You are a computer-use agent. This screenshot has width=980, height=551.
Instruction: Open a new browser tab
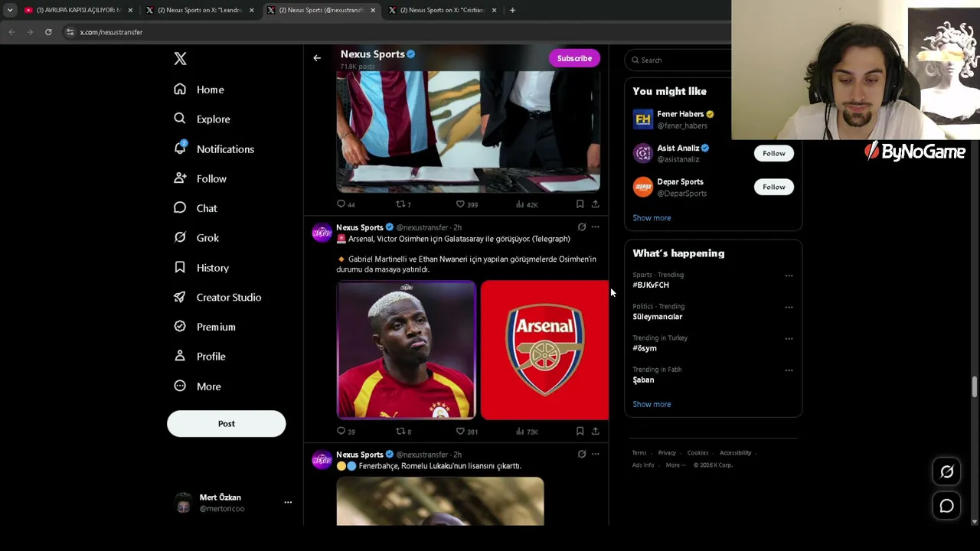tap(512, 10)
